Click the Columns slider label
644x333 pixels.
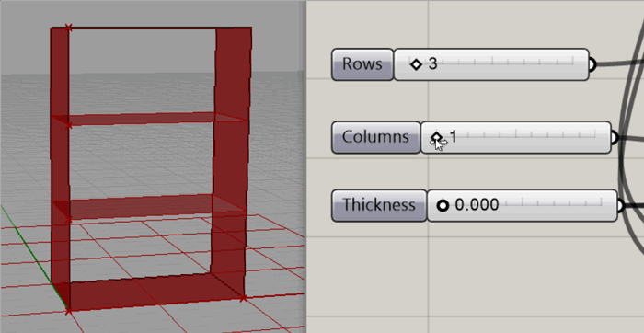375,137
